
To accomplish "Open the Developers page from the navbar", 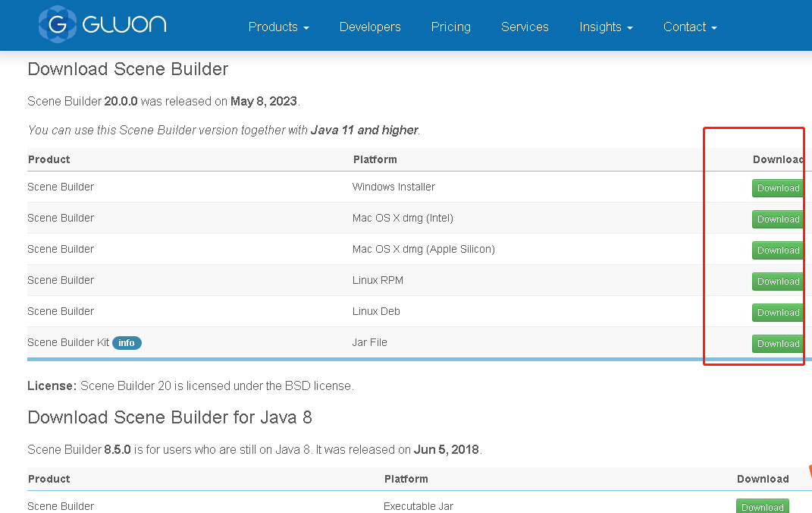I will (370, 27).
